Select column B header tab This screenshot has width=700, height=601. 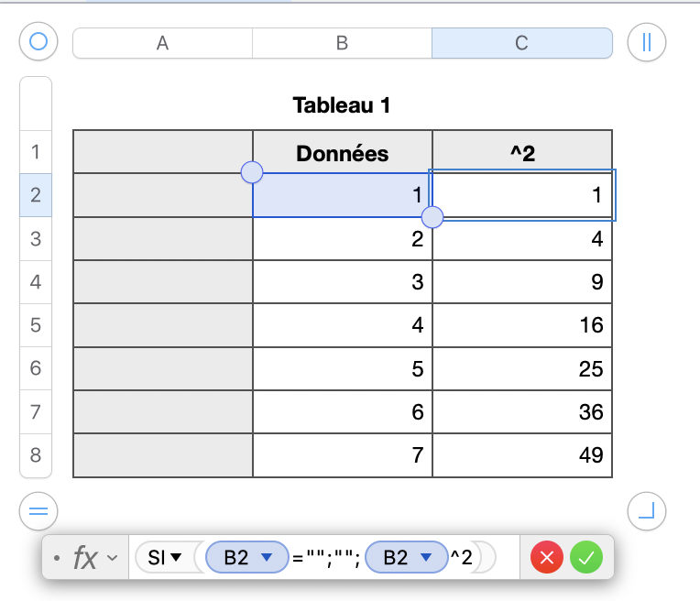342,43
